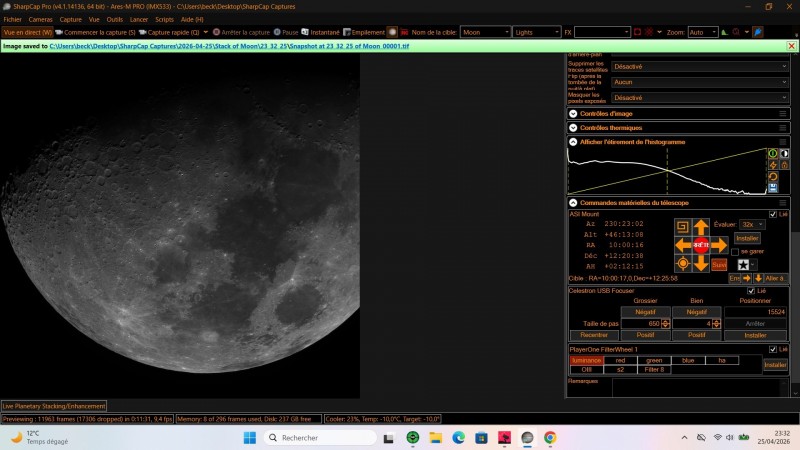Save histogram stretch with floppy disk icon
The height and width of the screenshot is (450, 800).
(x=773, y=188)
